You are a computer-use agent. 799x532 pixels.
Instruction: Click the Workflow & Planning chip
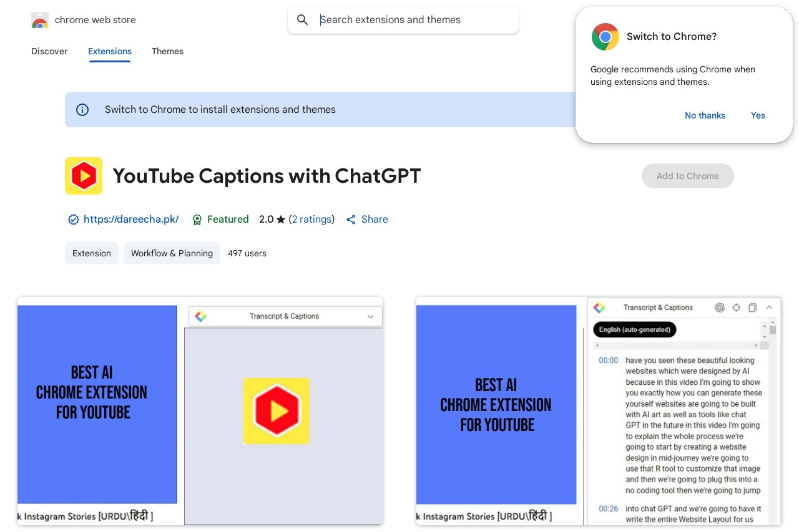(172, 253)
